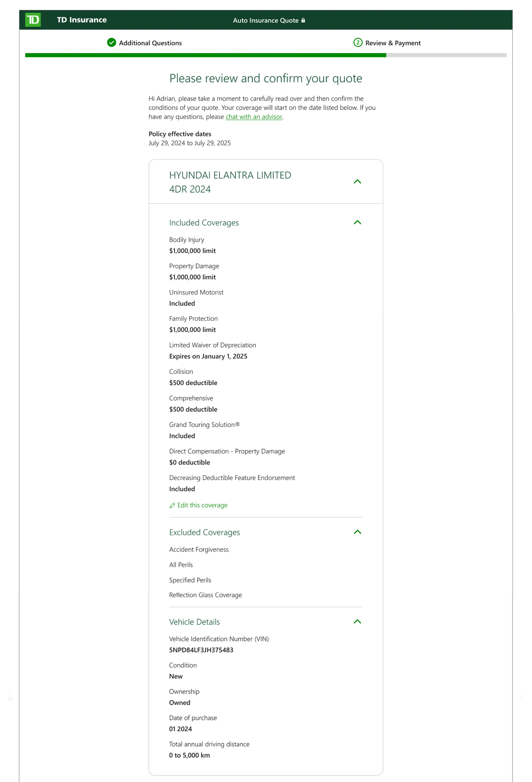This screenshot has height=782, width=532.
Task: Click the green quote progress bar
Action: [205, 55]
